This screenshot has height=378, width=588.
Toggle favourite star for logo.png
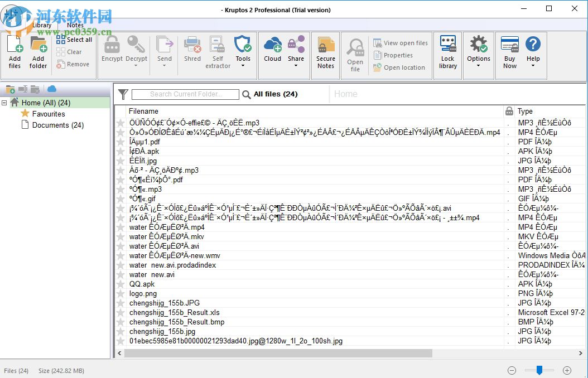pyautogui.click(x=121, y=294)
